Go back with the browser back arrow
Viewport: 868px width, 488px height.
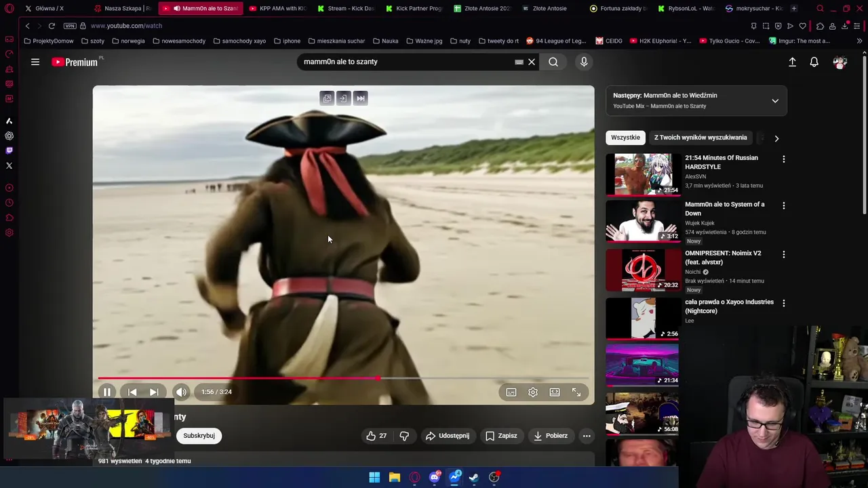(x=27, y=26)
